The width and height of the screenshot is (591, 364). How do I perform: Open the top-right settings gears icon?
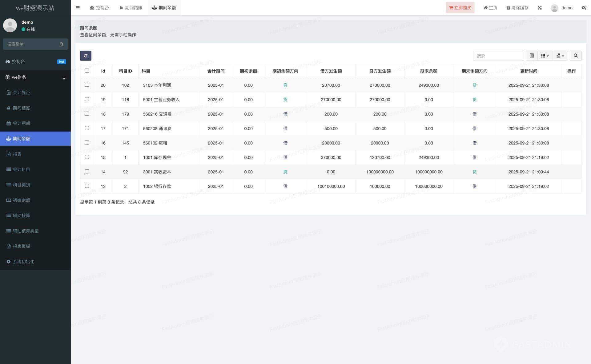point(584,8)
